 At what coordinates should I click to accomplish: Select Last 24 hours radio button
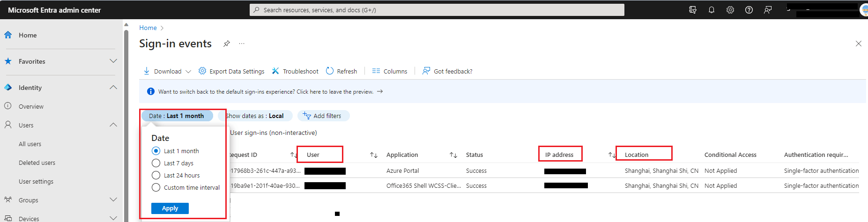coord(156,175)
